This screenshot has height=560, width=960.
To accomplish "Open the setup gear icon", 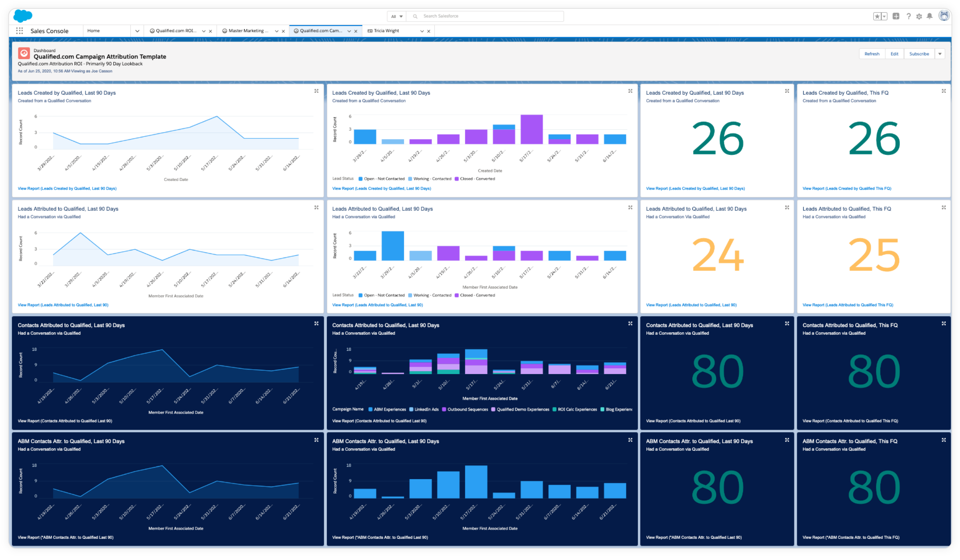I will click(x=919, y=16).
